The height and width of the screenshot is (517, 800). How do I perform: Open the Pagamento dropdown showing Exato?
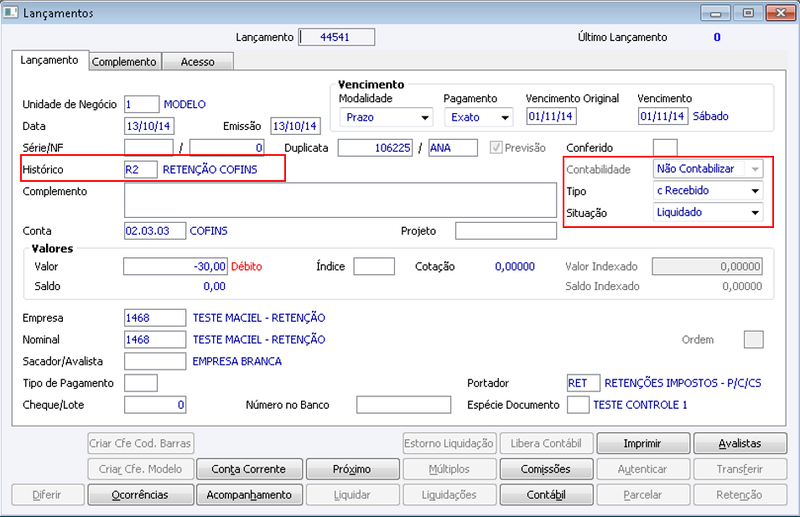[479, 117]
